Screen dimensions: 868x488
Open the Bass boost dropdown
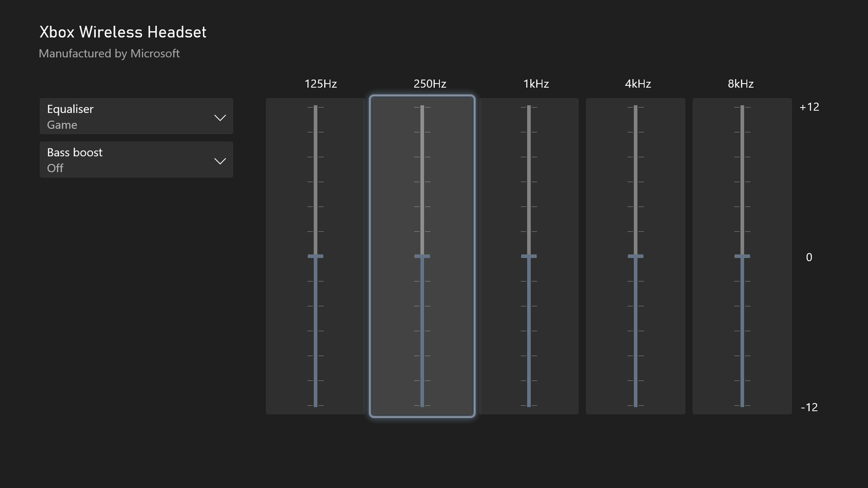coord(136,159)
